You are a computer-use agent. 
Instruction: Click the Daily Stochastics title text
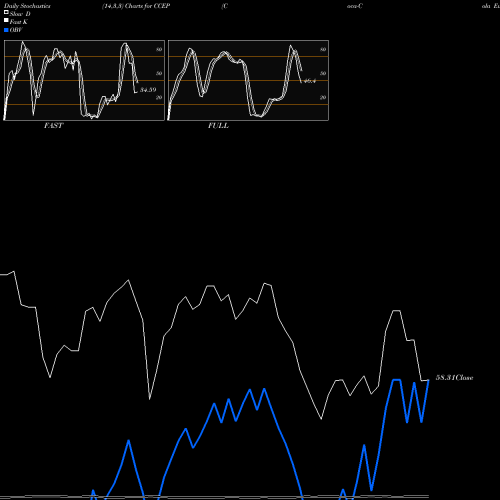click(x=27, y=6)
